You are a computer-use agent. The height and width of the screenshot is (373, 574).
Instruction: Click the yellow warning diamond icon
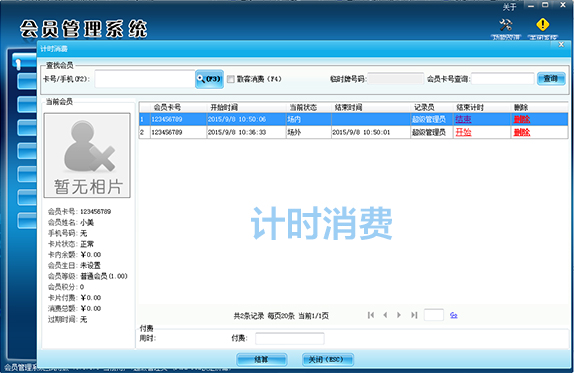[x=543, y=25]
